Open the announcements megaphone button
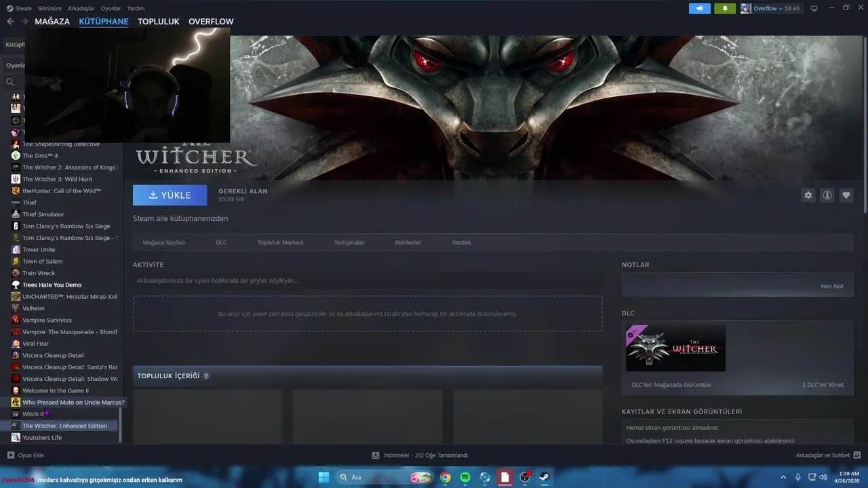Screen dimensions: 868x488 (699, 8)
